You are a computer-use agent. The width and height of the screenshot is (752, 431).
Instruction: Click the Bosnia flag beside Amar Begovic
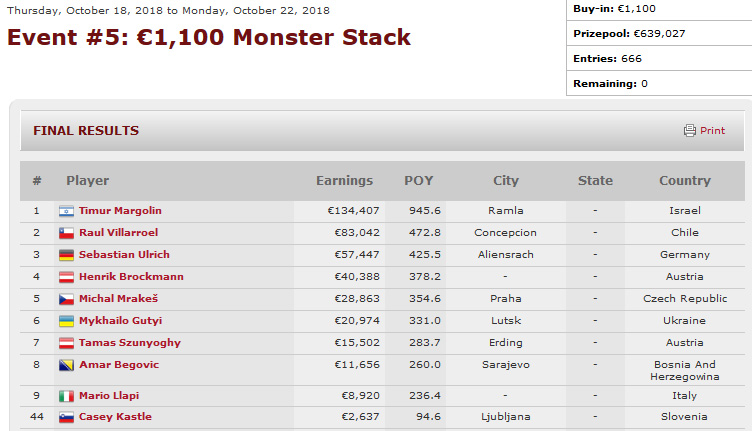pyautogui.click(x=67, y=365)
